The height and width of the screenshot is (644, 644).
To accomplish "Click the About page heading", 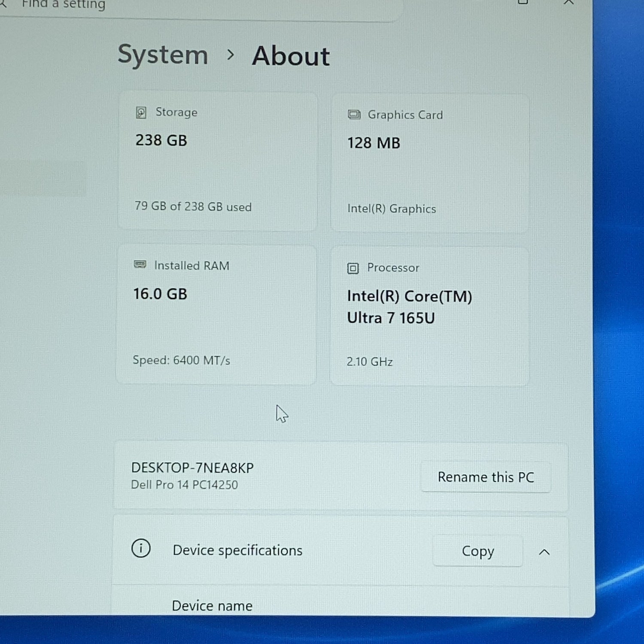I will (x=291, y=56).
